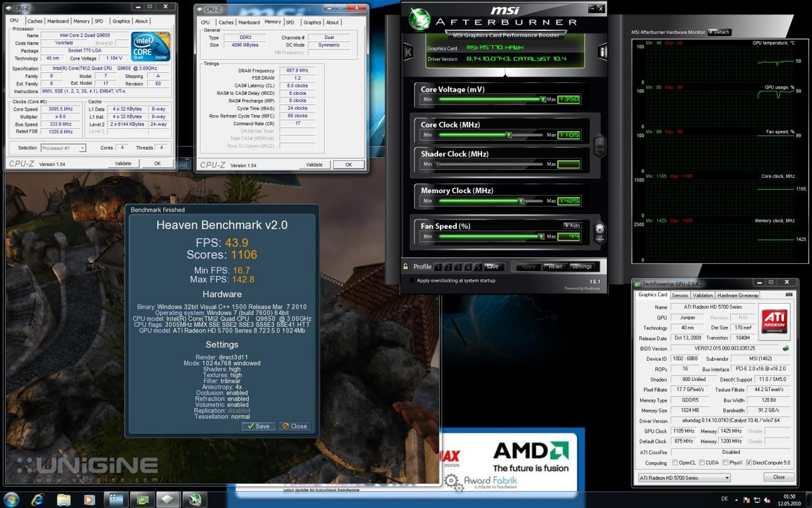812x508 pixels.
Task: Click the GPU-Z screenshot camera icon
Action: (x=789, y=295)
